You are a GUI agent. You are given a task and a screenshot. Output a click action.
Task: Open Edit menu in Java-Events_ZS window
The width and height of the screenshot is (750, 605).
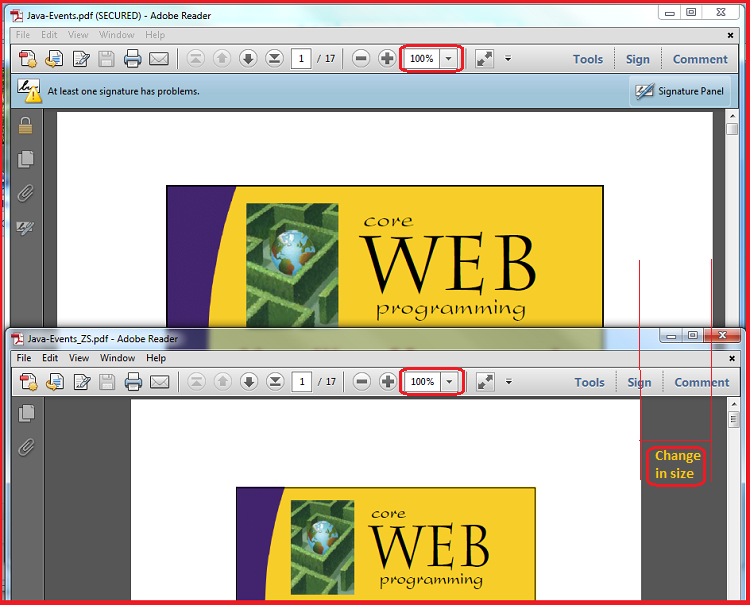pyautogui.click(x=50, y=358)
